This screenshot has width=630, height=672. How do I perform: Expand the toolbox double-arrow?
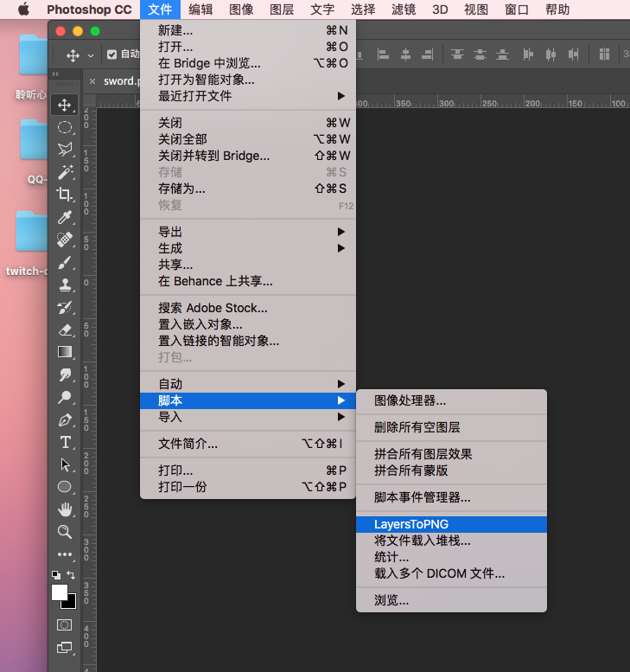55,74
